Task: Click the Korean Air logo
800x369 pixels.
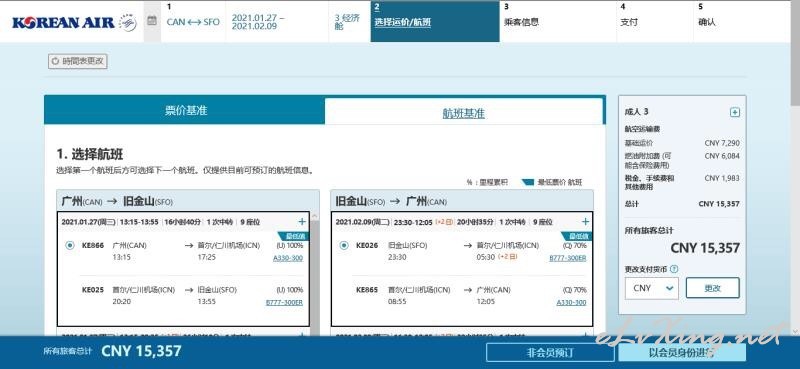Action: [x=63, y=22]
